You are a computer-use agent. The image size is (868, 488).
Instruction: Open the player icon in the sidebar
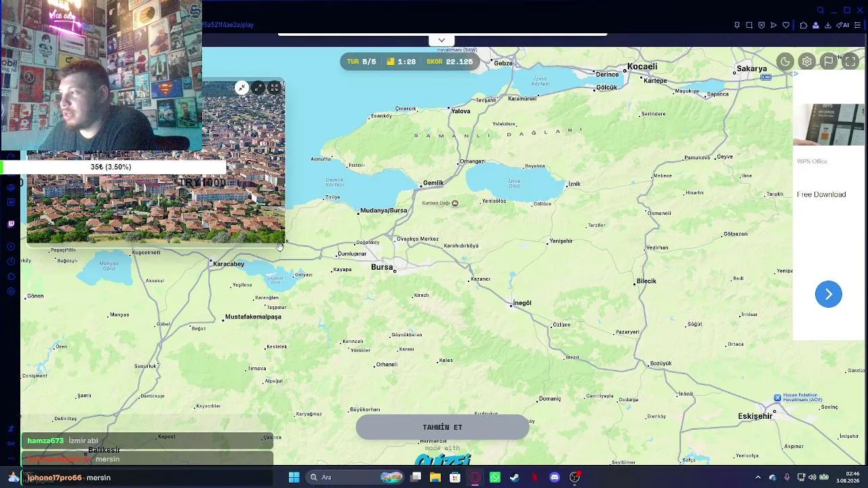click(x=11, y=246)
